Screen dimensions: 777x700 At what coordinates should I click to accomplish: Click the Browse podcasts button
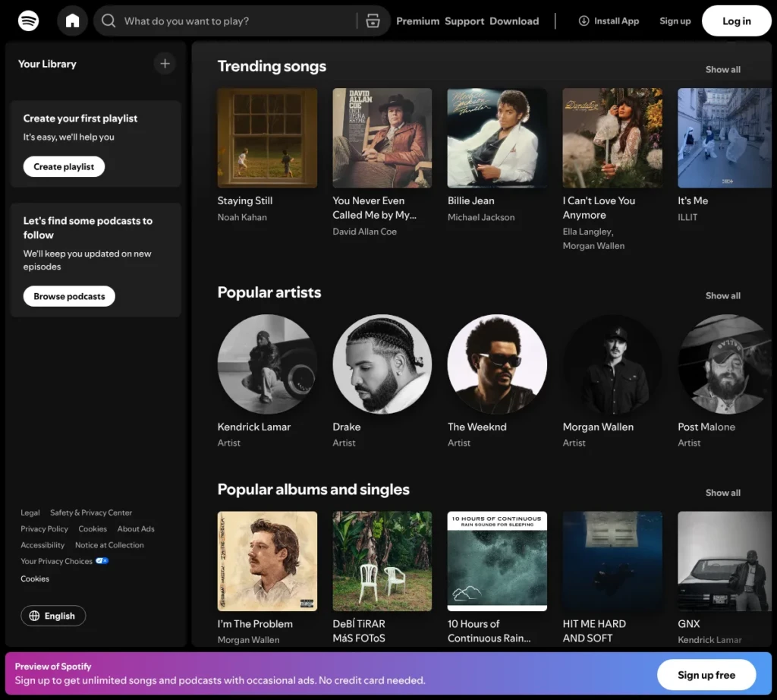coord(69,296)
